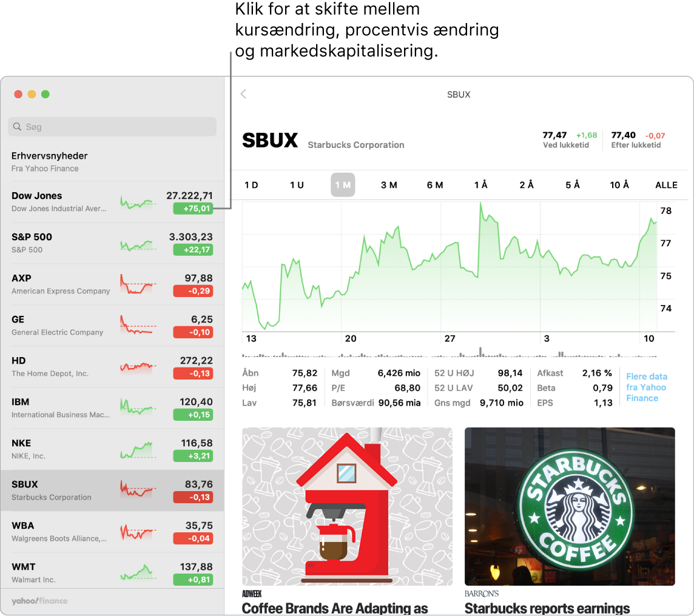Image resolution: width=694 pixels, height=616 pixels.
Task: Click the P/E 68,80 value
Action: coord(407,388)
